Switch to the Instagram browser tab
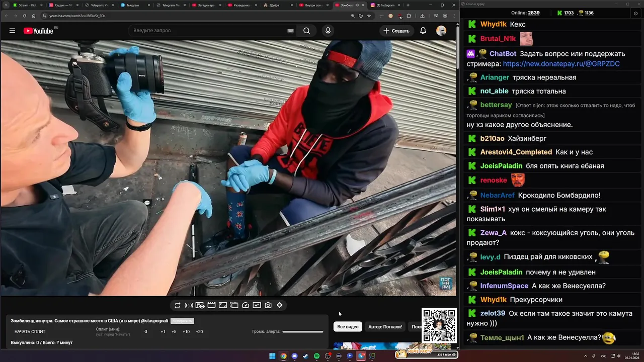 click(x=385, y=5)
